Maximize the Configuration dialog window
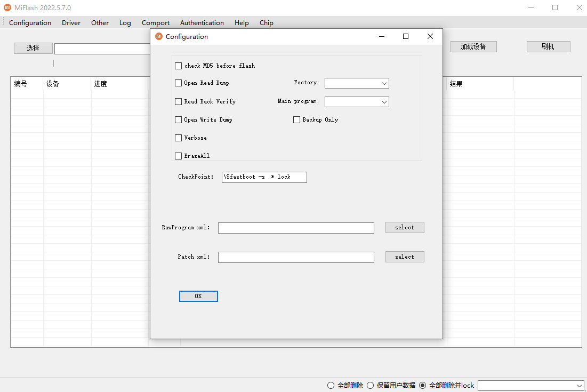 click(406, 36)
